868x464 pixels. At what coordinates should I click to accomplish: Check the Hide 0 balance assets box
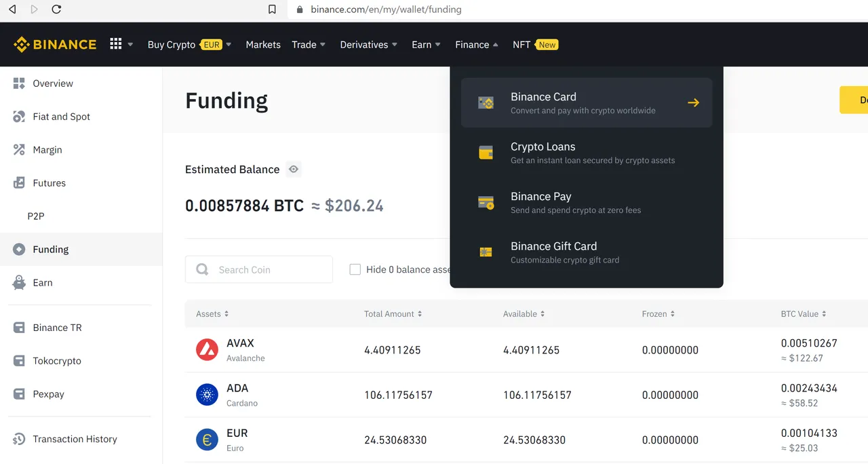point(355,269)
